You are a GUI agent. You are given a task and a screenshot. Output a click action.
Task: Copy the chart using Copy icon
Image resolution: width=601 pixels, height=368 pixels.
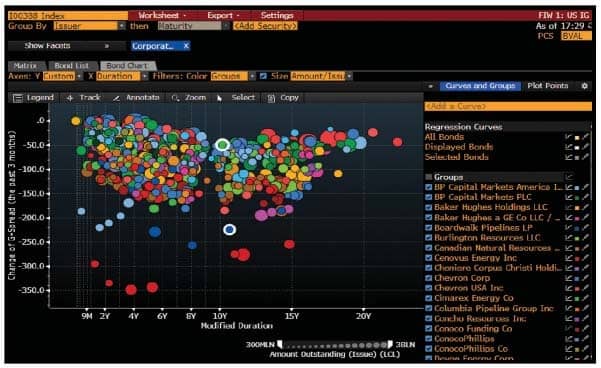point(283,98)
